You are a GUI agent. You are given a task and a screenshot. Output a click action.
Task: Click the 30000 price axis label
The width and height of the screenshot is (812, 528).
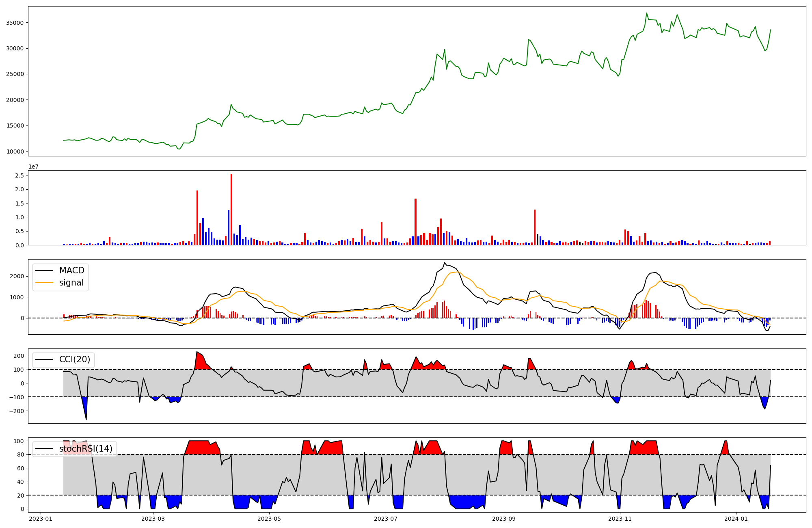(15, 48)
